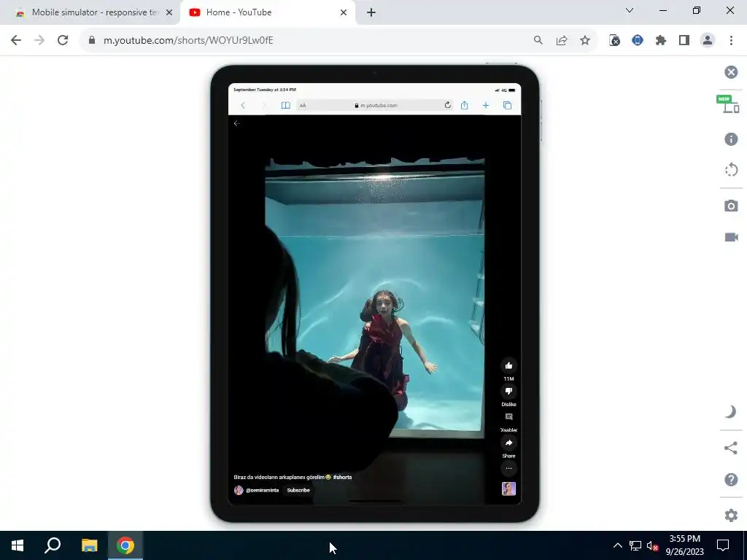Click the Share arrow on the Short

(508, 443)
